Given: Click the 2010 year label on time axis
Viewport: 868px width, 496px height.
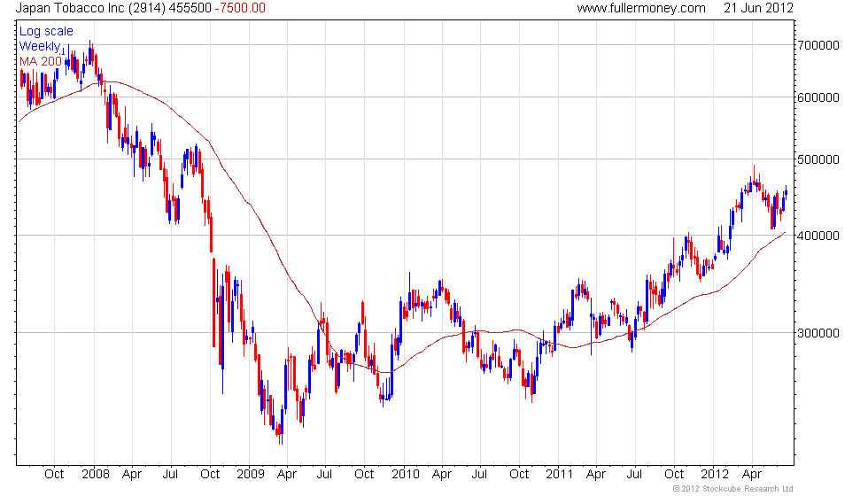Looking at the screenshot, I should coord(406,475).
